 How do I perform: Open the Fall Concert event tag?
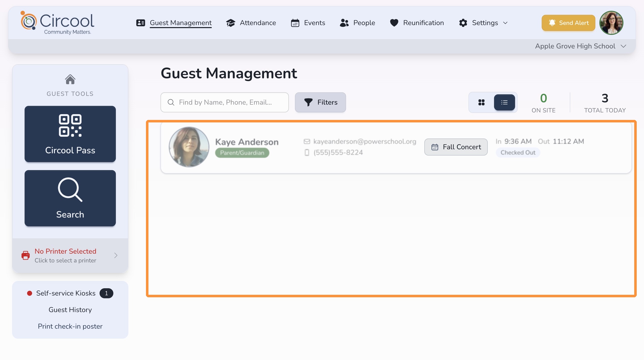tap(456, 147)
